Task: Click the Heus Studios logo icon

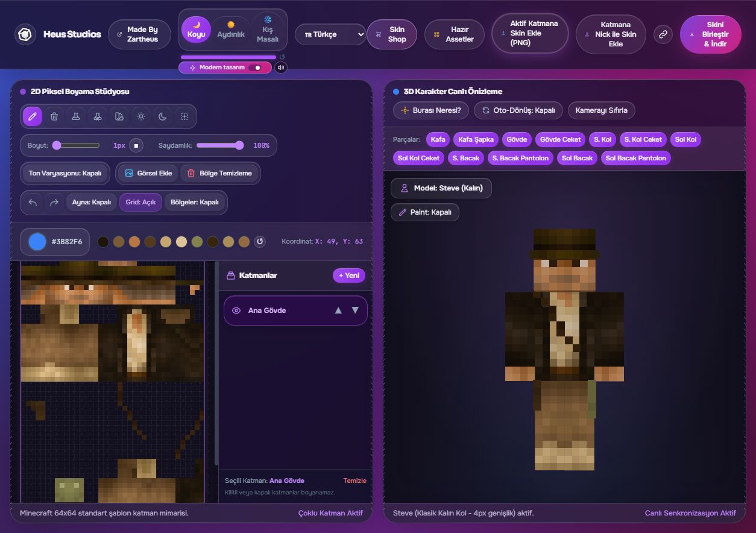Action: click(25, 34)
